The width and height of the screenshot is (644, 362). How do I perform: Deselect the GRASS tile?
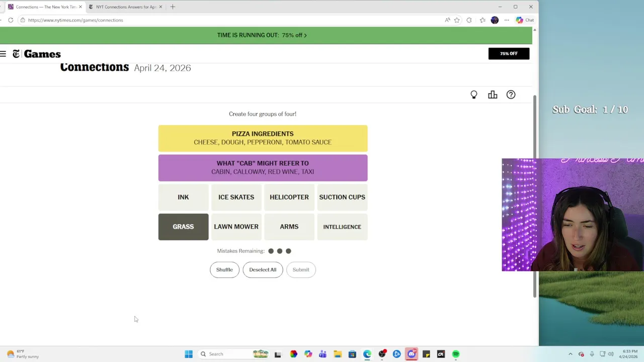(183, 227)
